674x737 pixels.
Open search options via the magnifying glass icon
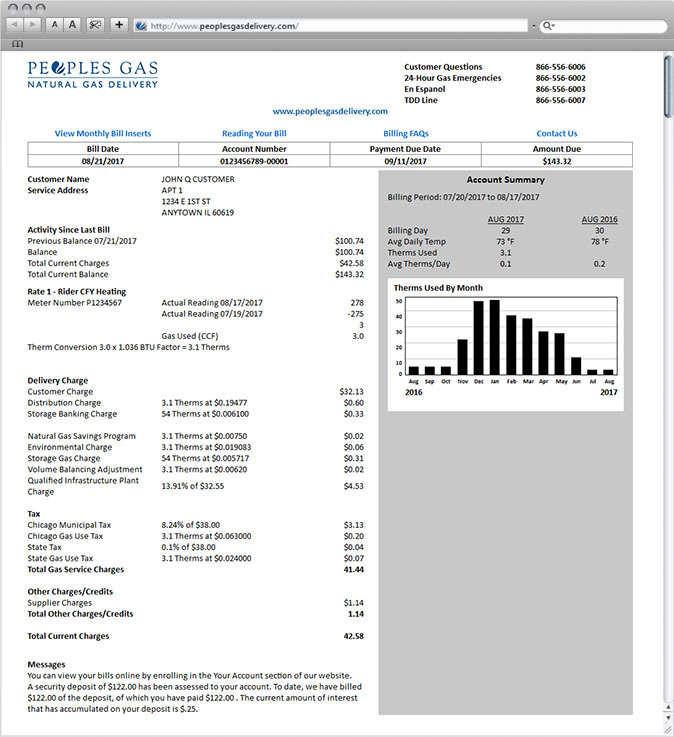[549, 26]
